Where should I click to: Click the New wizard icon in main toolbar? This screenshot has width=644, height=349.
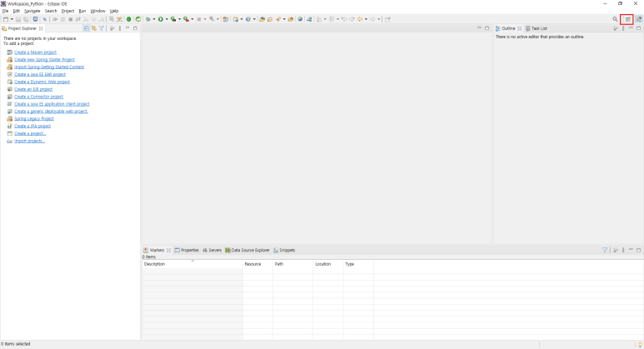(6, 19)
